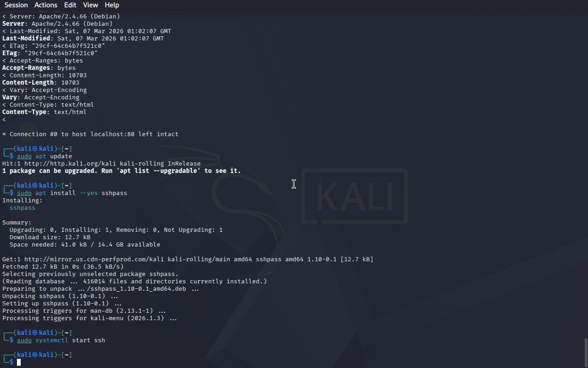This screenshot has width=588, height=368.
Task: Open the Actions menu
Action: click(x=46, y=5)
